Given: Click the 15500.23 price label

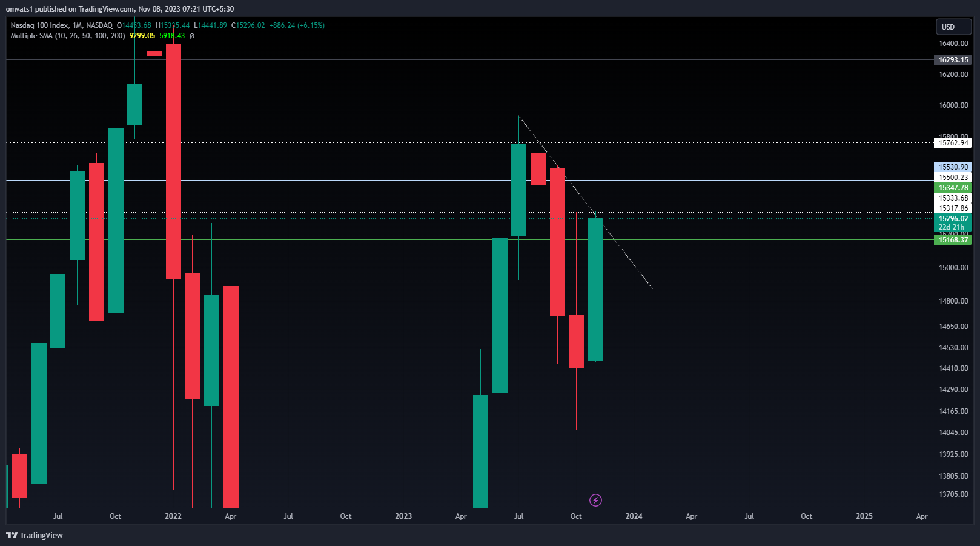Looking at the screenshot, I should click(x=953, y=178).
